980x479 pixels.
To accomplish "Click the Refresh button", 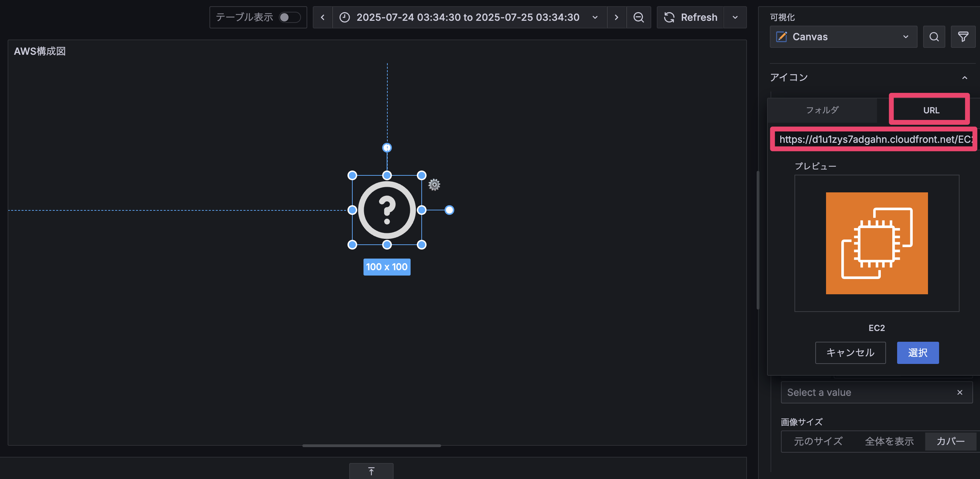I will [x=690, y=17].
